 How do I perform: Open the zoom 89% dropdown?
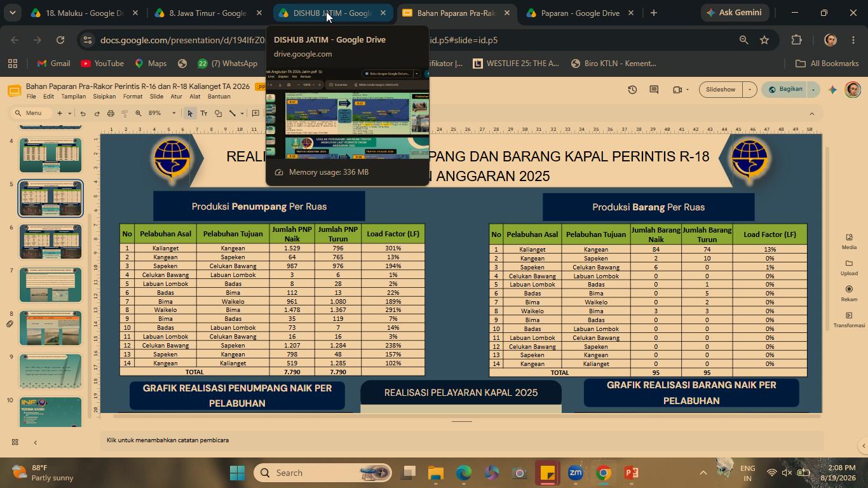click(x=162, y=113)
